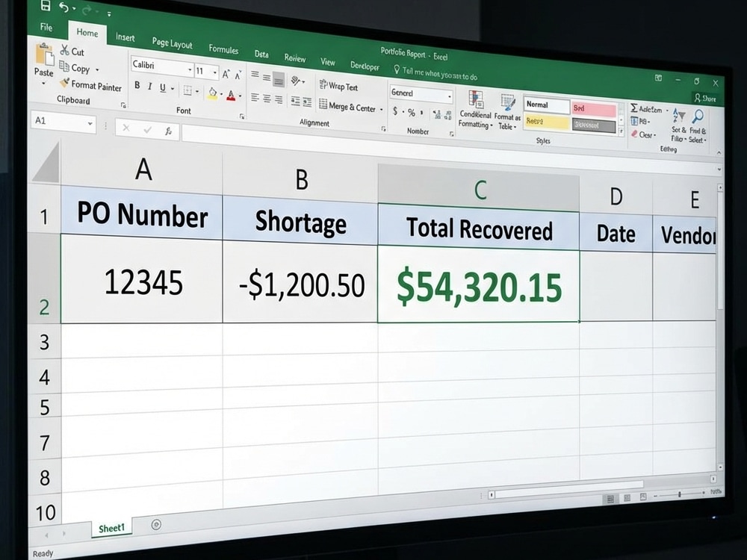Switch to Normal view in status bar
This screenshot has width=747, height=560.
point(610,499)
